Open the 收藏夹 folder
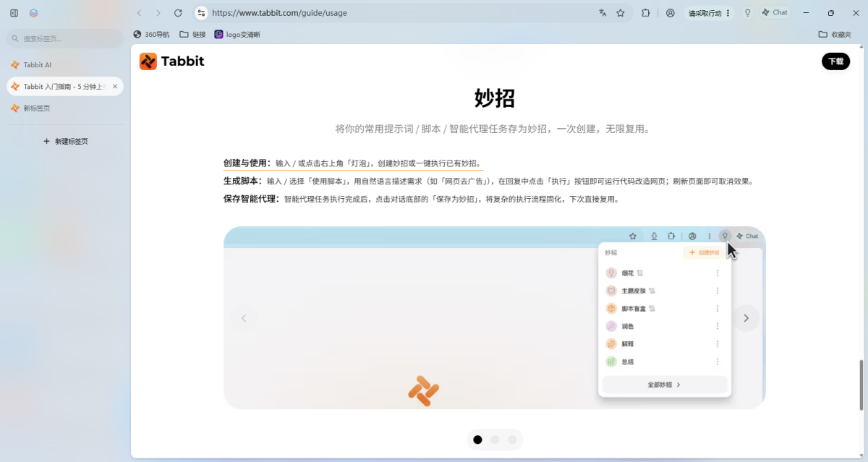Image resolution: width=868 pixels, height=462 pixels. [x=835, y=34]
